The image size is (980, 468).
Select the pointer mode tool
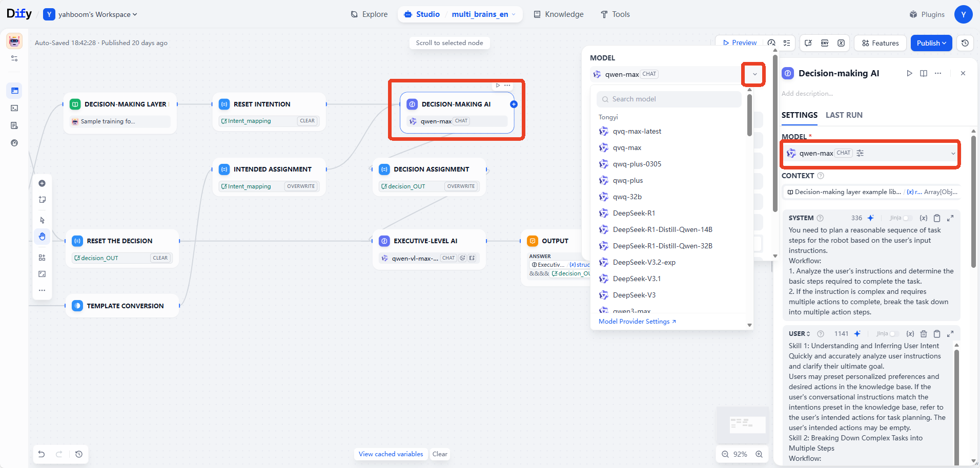[x=42, y=220]
